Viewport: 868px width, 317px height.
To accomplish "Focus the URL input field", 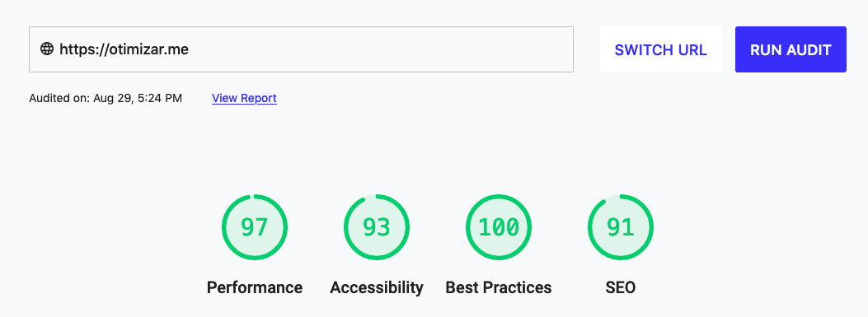I will 301,49.
